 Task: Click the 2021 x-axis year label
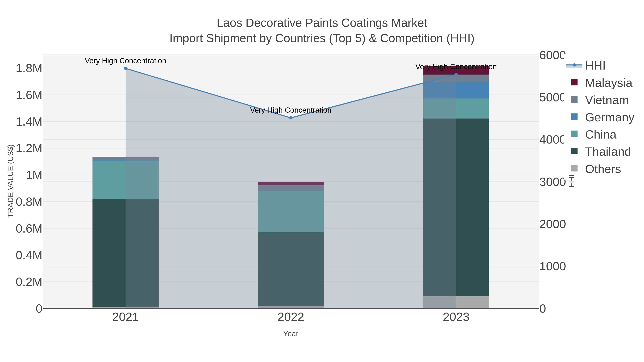pyautogui.click(x=126, y=317)
